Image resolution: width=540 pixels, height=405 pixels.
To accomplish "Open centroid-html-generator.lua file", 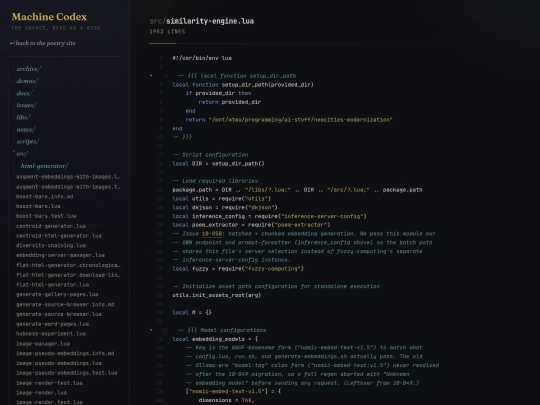I will tap(59, 236).
